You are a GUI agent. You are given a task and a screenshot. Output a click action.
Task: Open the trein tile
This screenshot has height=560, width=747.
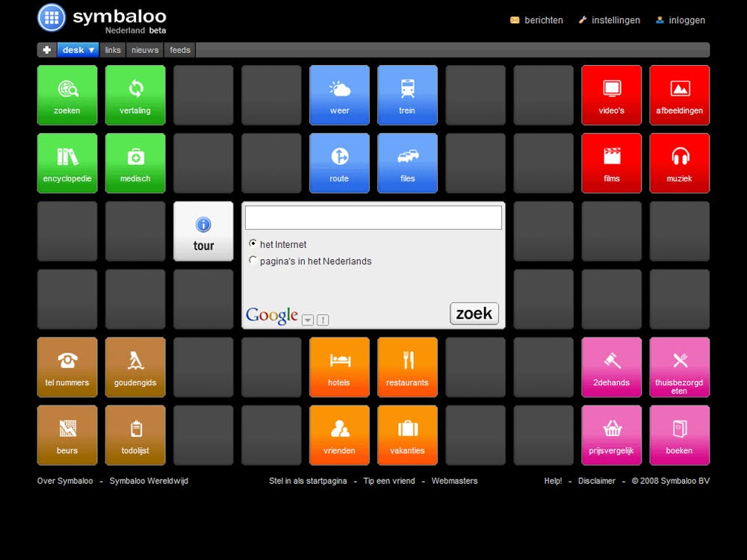point(407,96)
